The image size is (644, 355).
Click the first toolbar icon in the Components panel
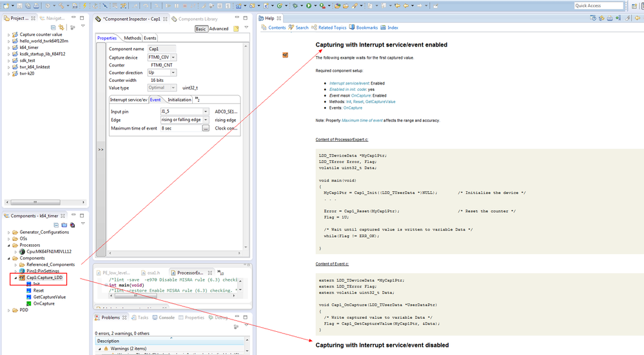pyautogui.click(x=56, y=225)
